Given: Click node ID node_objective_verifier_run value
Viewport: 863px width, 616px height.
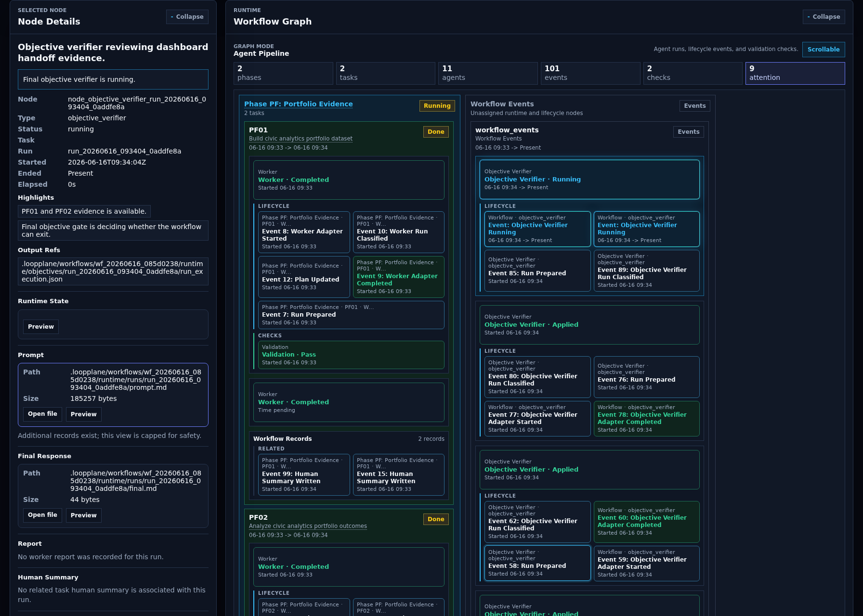Looking at the screenshot, I should pyautogui.click(x=137, y=103).
